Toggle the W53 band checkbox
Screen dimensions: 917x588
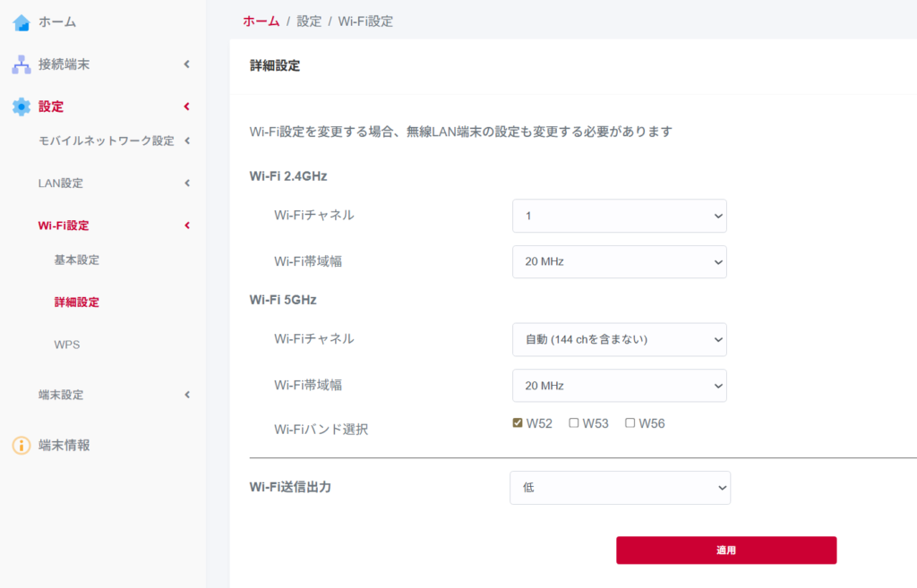pos(574,423)
